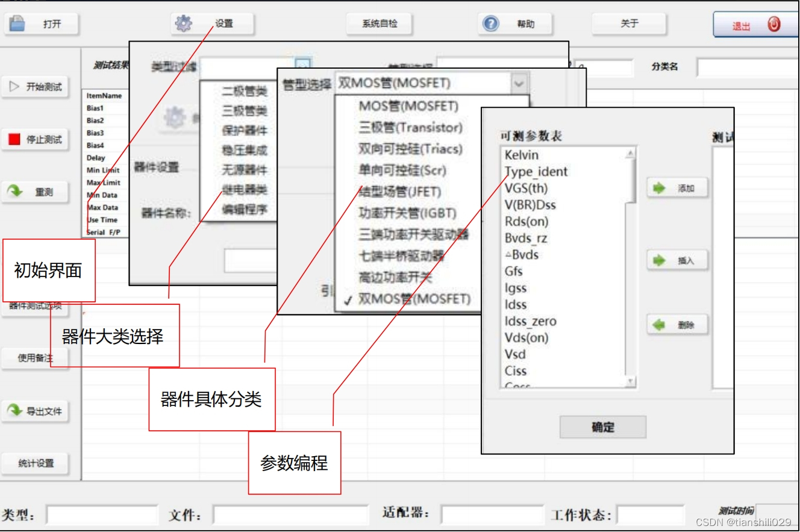Choose checked 双MOS管(MOSFET) list option
The height and width of the screenshot is (532, 800).
tap(414, 299)
